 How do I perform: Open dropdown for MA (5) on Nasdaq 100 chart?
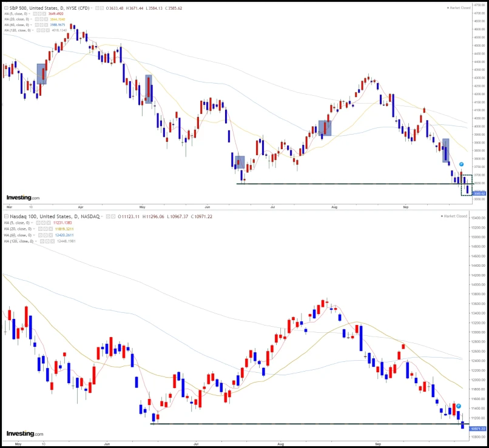point(32,222)
